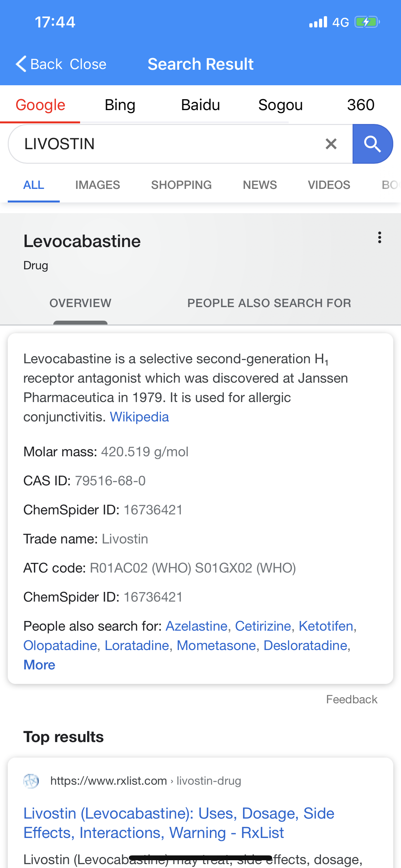
Task: Show the SHOPPING results
Action: 181,185
